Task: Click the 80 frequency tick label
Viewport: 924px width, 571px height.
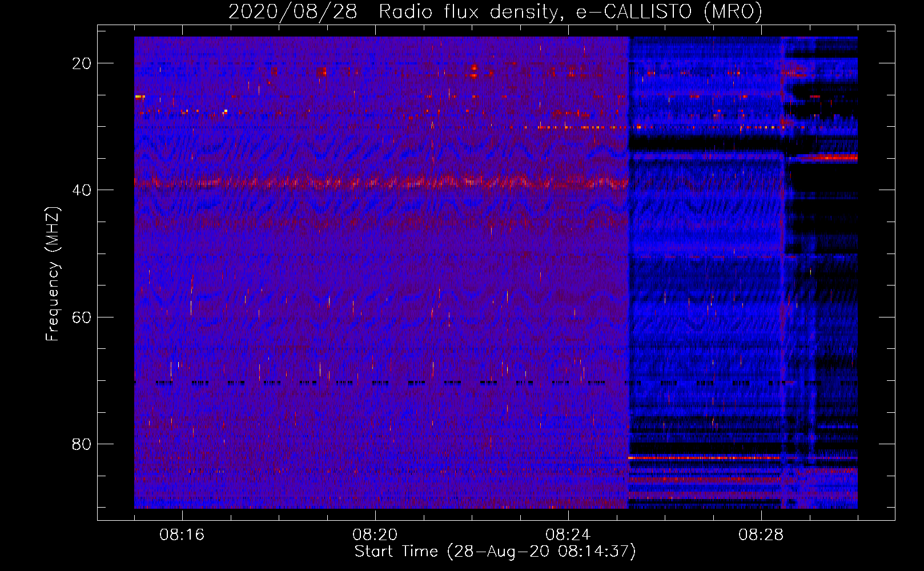Action: 82,444
